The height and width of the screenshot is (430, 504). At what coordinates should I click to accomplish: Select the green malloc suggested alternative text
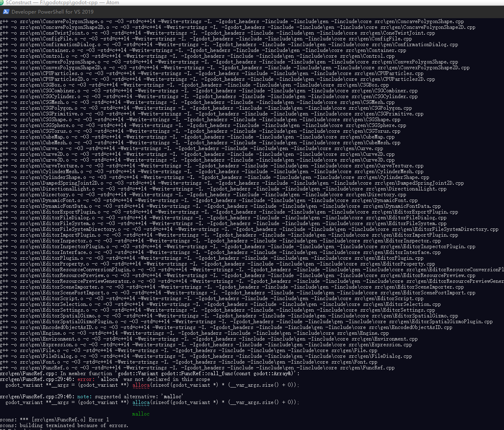tap(141, 414)
